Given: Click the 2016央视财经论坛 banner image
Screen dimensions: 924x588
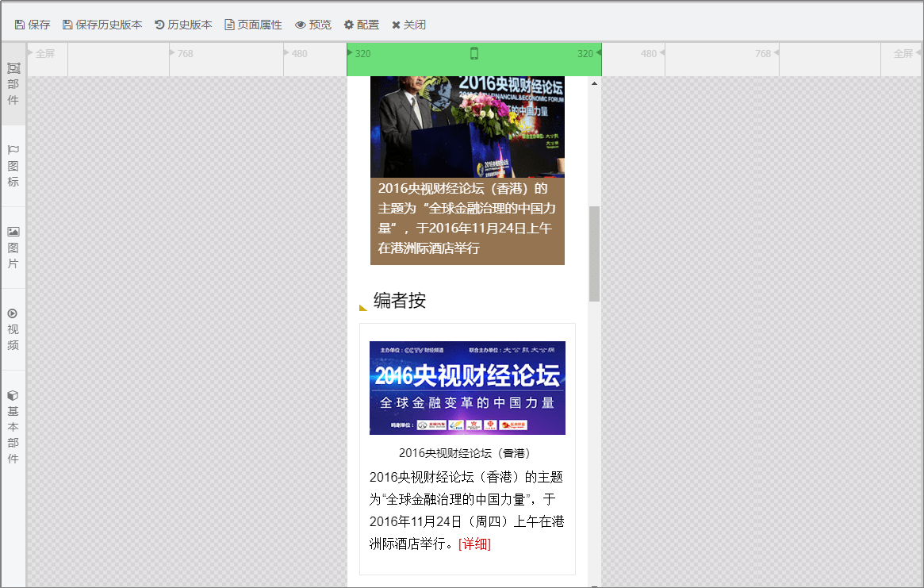Looking at the screenshot, I should tap(466, 387).
